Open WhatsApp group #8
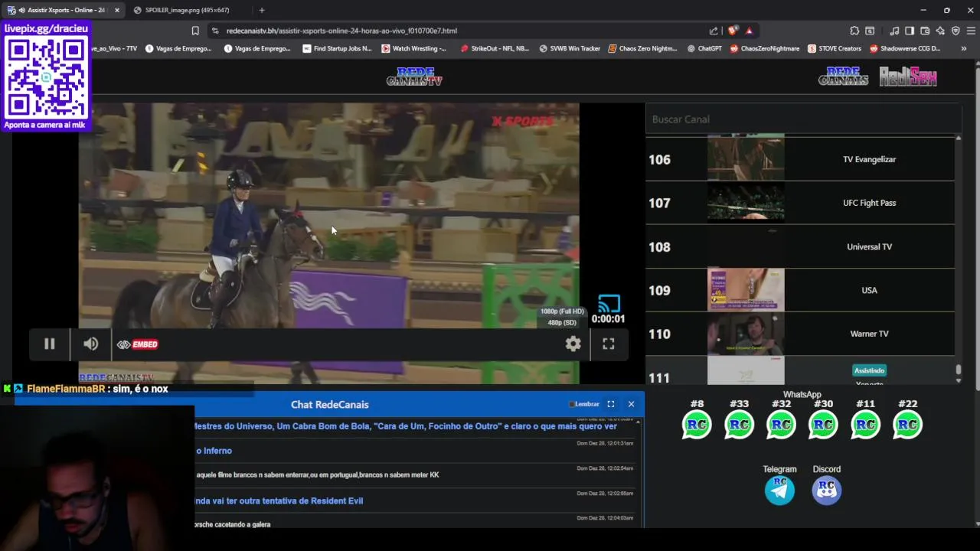The width and height of the screenshot is (980, 551). pyautogui.click(x=697, y=425)
